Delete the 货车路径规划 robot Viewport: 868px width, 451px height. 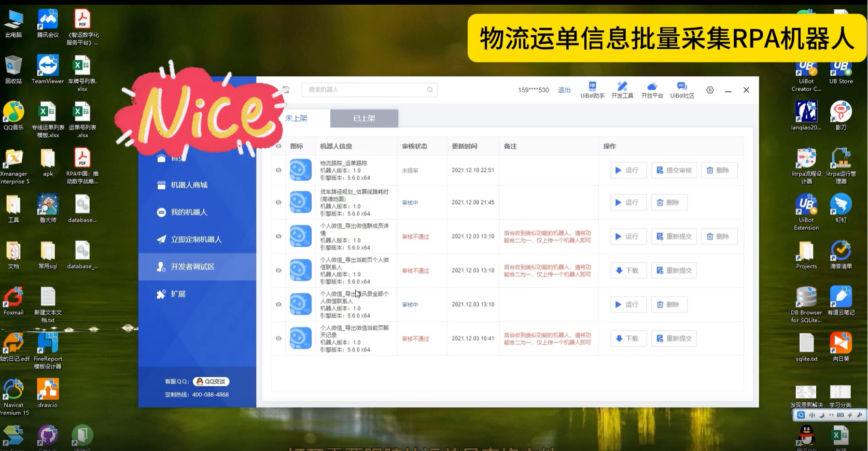pyautogui.click(x=669, y=202)
